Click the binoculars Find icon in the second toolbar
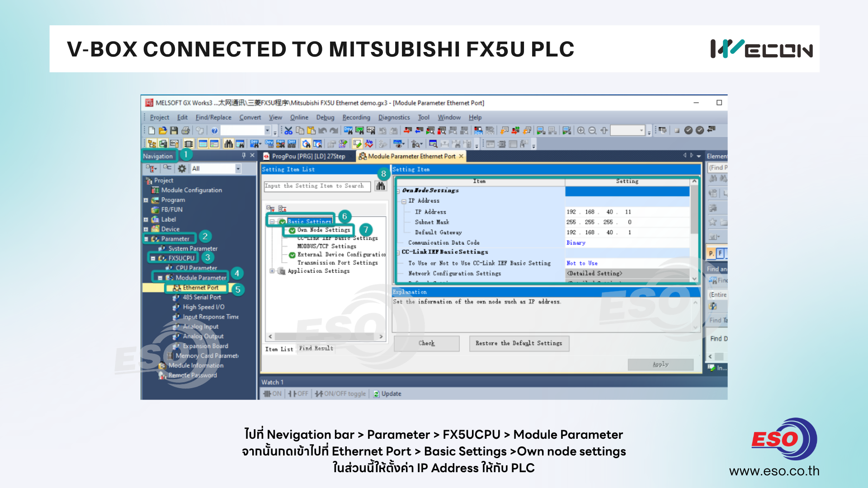868x488 pixels. (x=228, y=144)
